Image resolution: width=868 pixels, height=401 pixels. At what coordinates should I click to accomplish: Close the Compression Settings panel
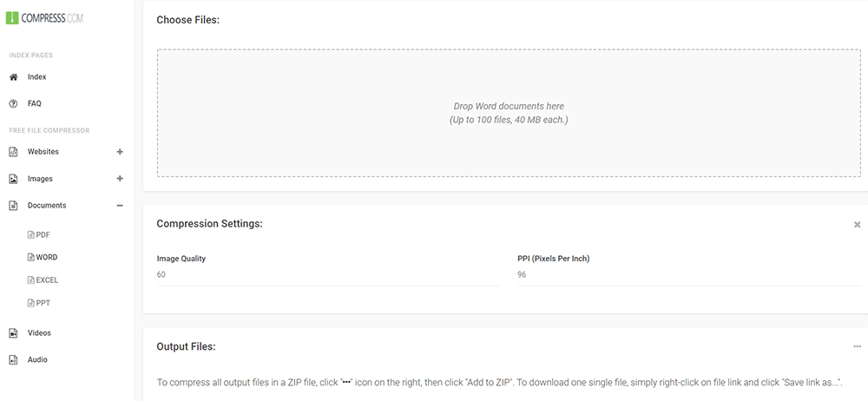point(857,225)
